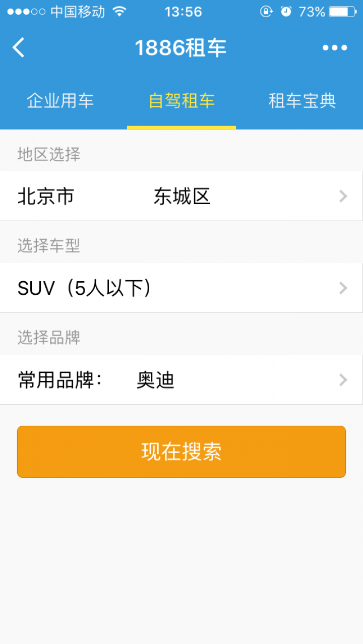Image resolution: width=363 pixels, height=644 pixels.
Task: Switch to 企业用车 tab
Action: [60, 101]
